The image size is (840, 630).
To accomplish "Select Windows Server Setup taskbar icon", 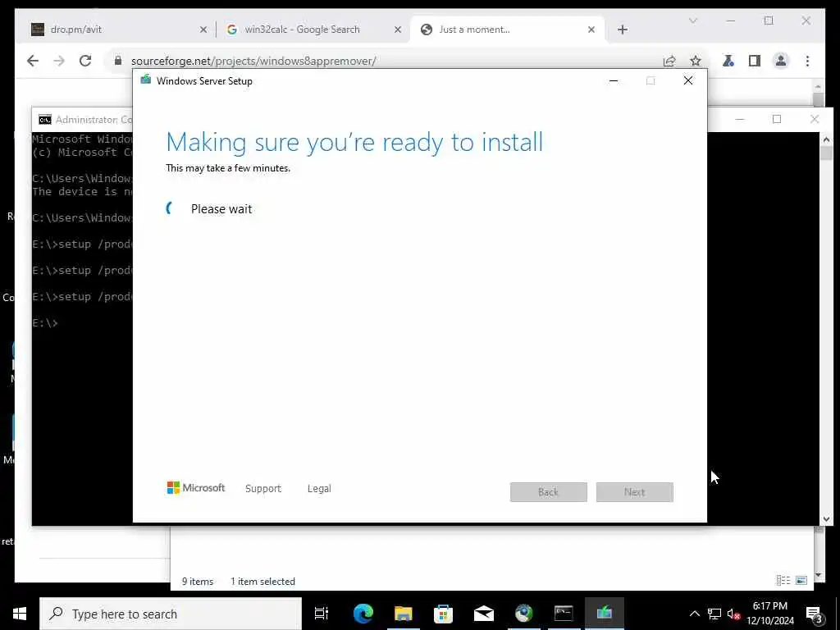I will click(605, 614).
